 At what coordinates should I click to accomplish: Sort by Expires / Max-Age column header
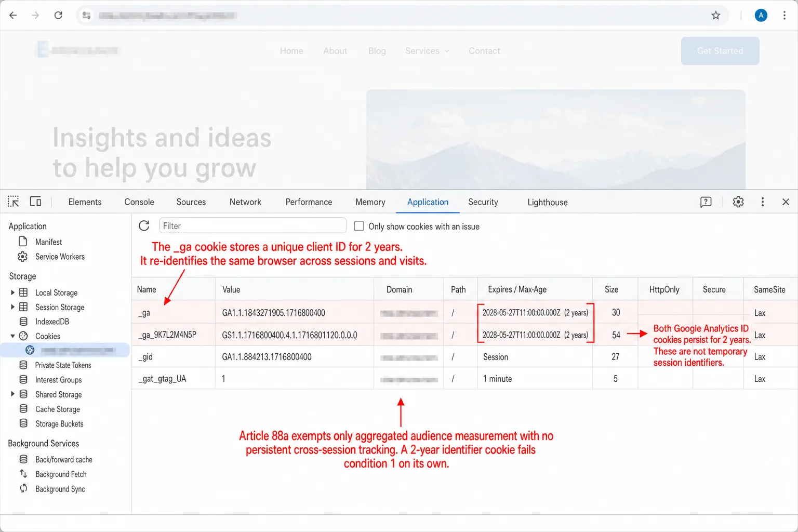pyautogui.click(x=535, y=289)
